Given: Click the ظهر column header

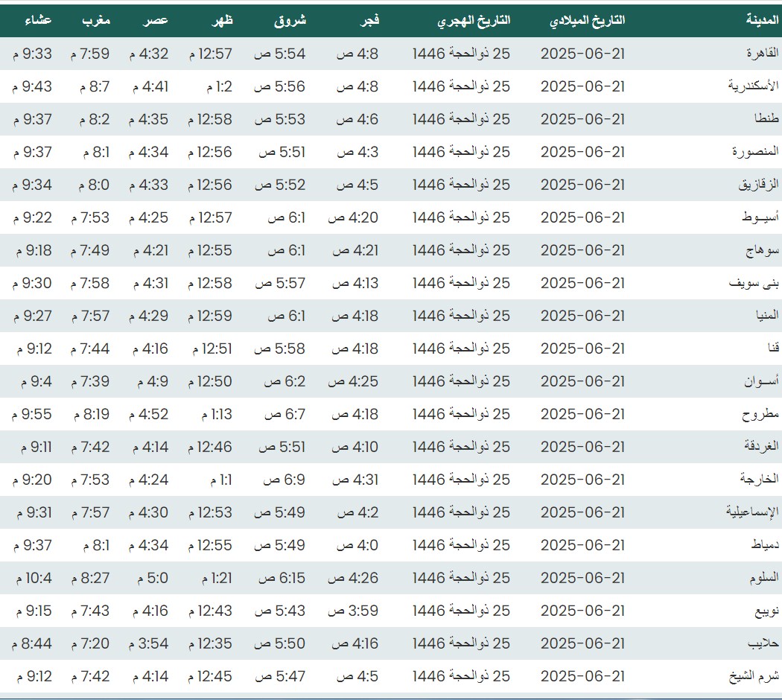Looking at the screenshot, I should [223, 20].
